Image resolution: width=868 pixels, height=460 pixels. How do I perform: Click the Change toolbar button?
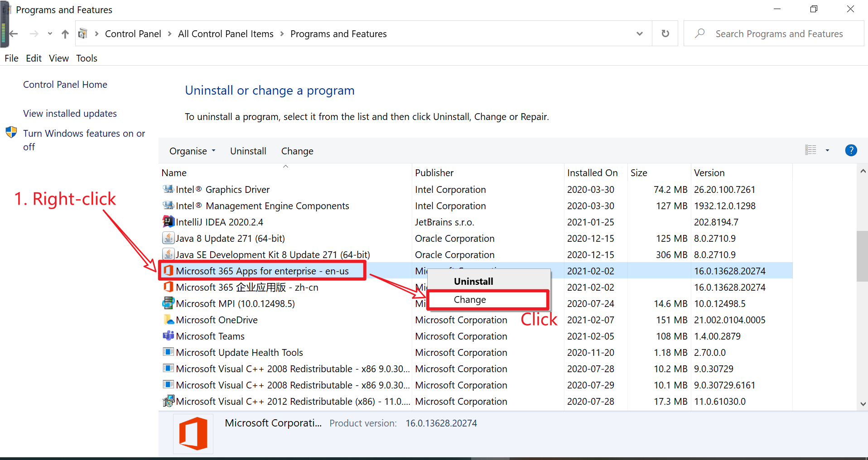click(297, 151)
